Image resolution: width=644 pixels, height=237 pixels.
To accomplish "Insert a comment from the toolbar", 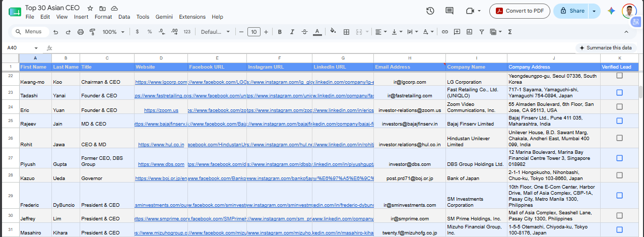I will (457, 32).
